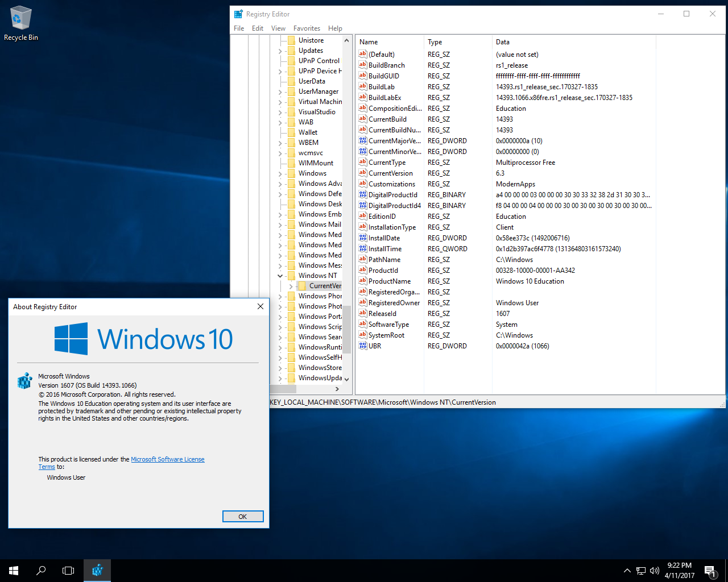Click the InstallTime QWORD icon

[363, 248]
